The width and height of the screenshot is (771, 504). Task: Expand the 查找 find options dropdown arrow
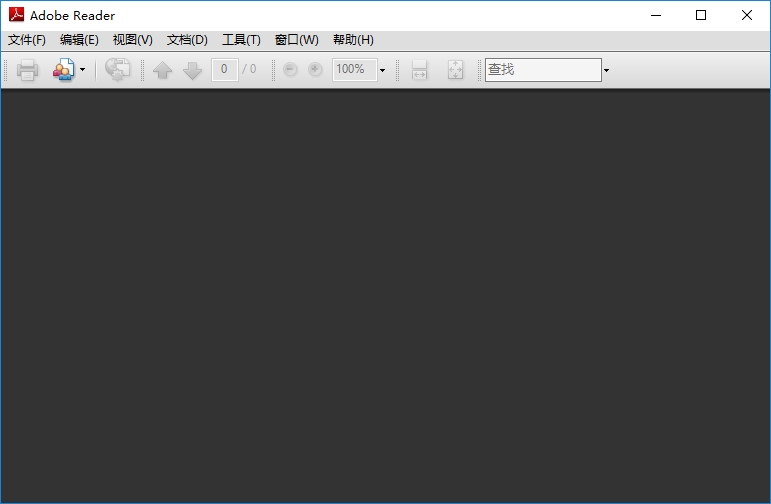[x=606, y=70]
